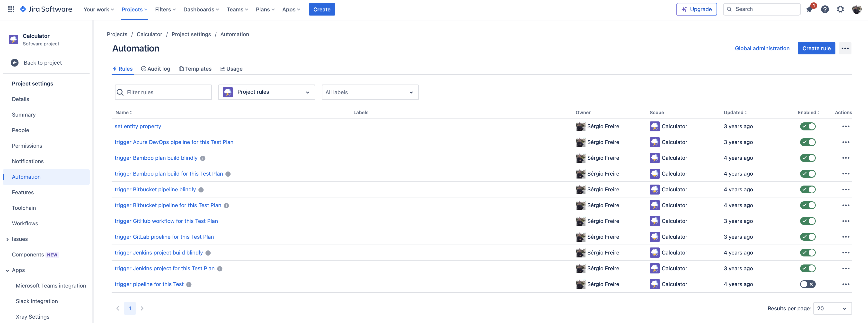This screenshot has width=868, height=323.
Task: Open the Automation page more options menu
Action: pos(845,49)
